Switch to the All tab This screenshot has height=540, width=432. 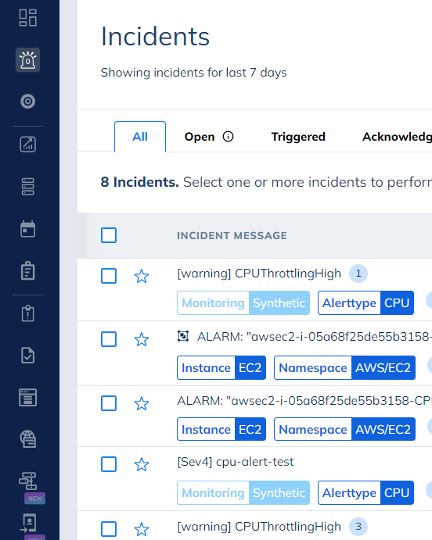pyautogui.click(x=140, y=137)
